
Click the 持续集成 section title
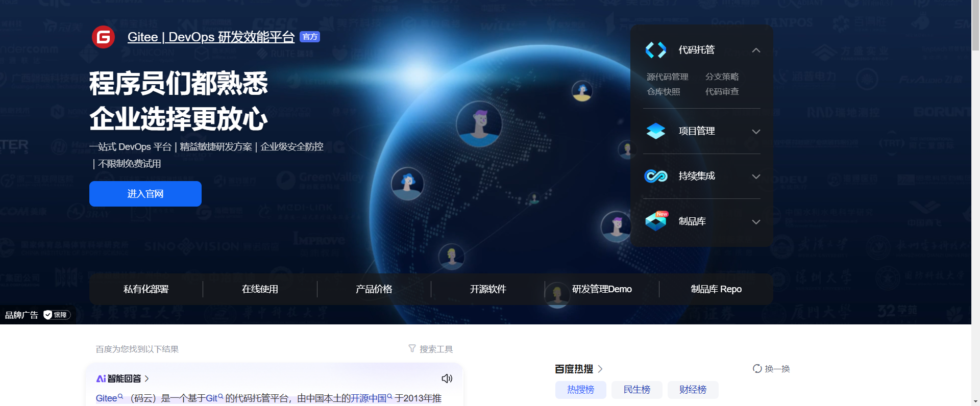(696, 176)
